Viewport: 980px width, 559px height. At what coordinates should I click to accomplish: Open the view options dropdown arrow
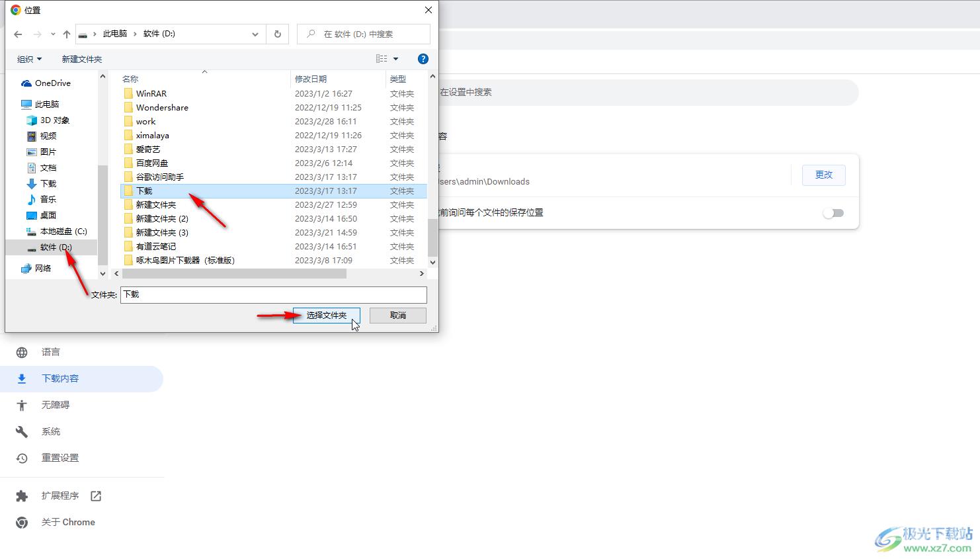point(396,59)
